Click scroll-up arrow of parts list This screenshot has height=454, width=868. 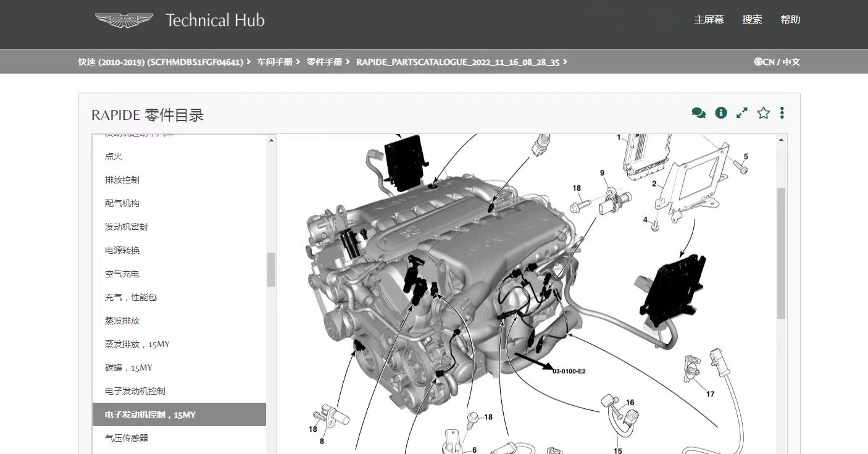tap(271, 141)
